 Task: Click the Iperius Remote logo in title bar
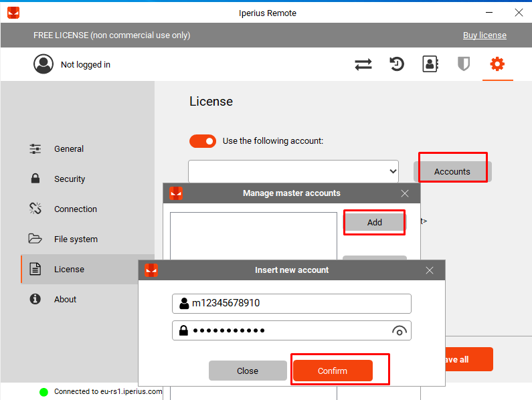[x=13, y=13]
